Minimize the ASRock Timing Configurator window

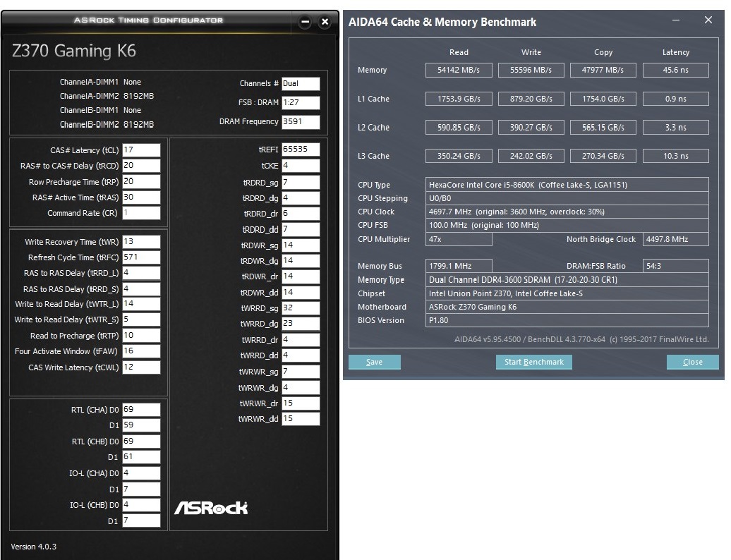coord(305,21)
